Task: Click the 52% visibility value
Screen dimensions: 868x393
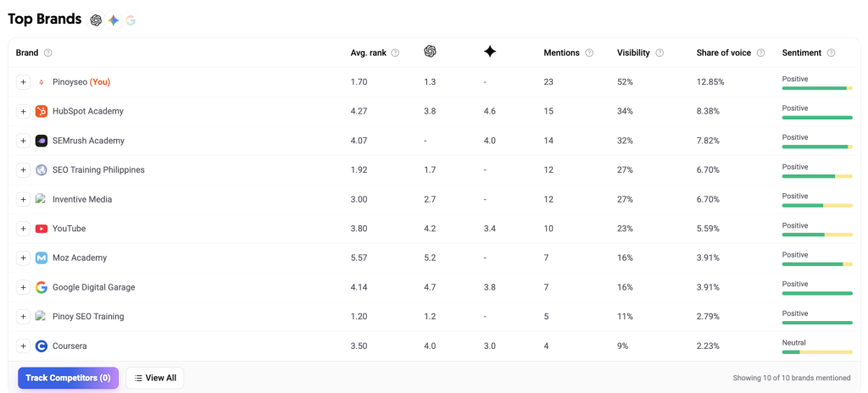Action: 625,82
